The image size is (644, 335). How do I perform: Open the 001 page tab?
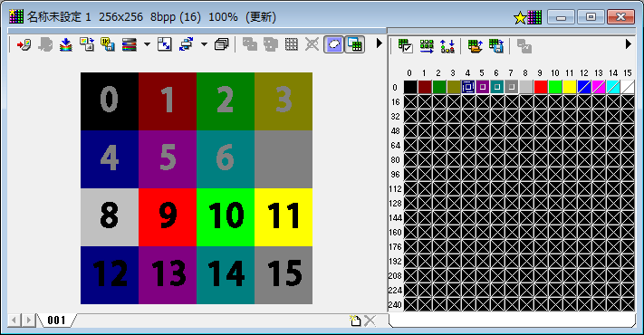click(56, 321)
